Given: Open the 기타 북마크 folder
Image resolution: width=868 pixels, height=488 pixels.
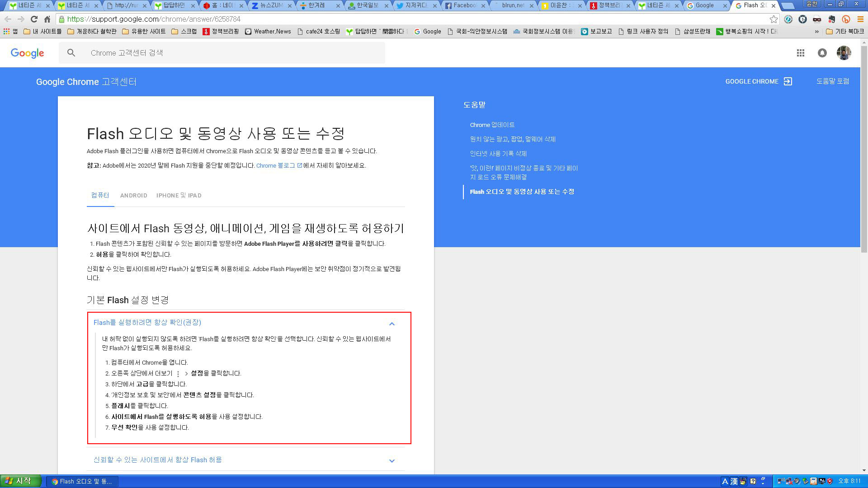Looking at the screenshot, I should pyautogui.click(x=844, y=32).
